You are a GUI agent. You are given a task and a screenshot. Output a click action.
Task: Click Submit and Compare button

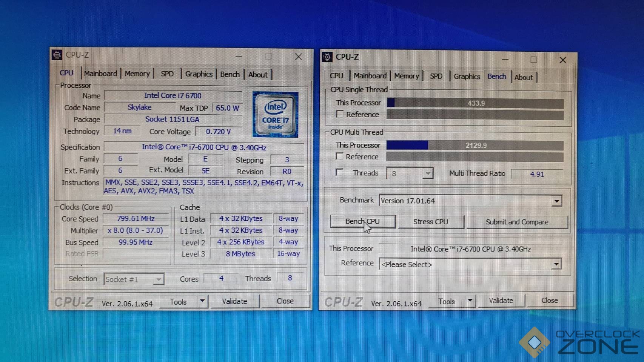517,222
